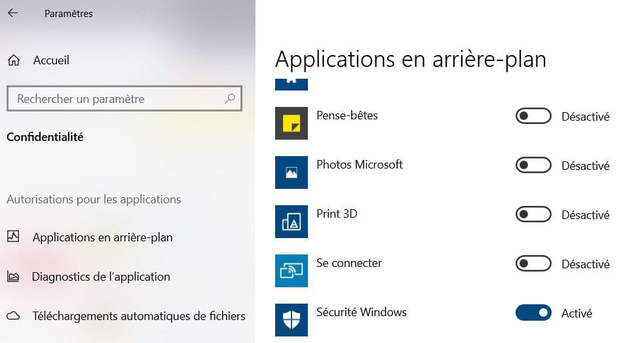Image resolution: width=644 pixels, height=343 pixels.
Task: Click the back arrow icon
Action: click(x=13, y=13)
